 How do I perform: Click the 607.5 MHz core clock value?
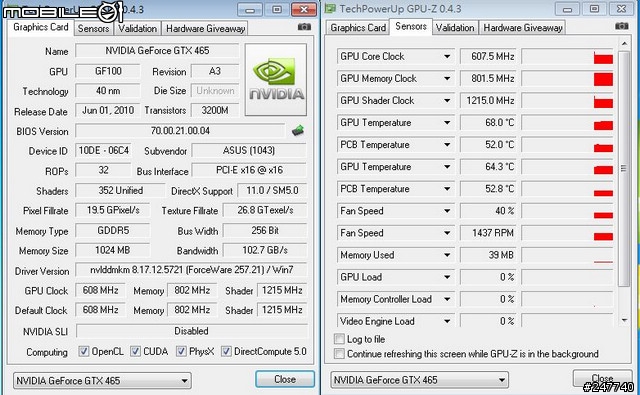click(488, 56)
